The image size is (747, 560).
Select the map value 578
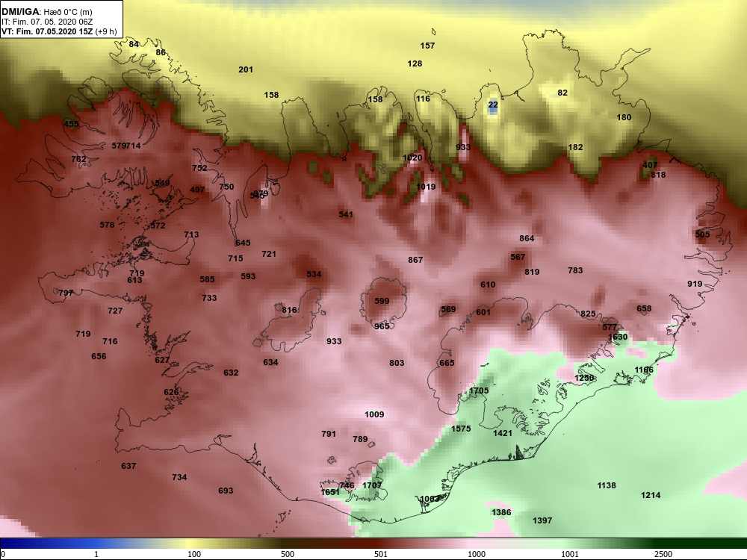[107, 225]
